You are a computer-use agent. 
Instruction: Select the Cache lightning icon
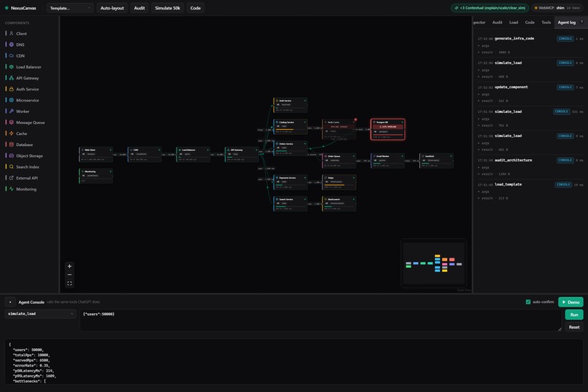coord(11,134)
